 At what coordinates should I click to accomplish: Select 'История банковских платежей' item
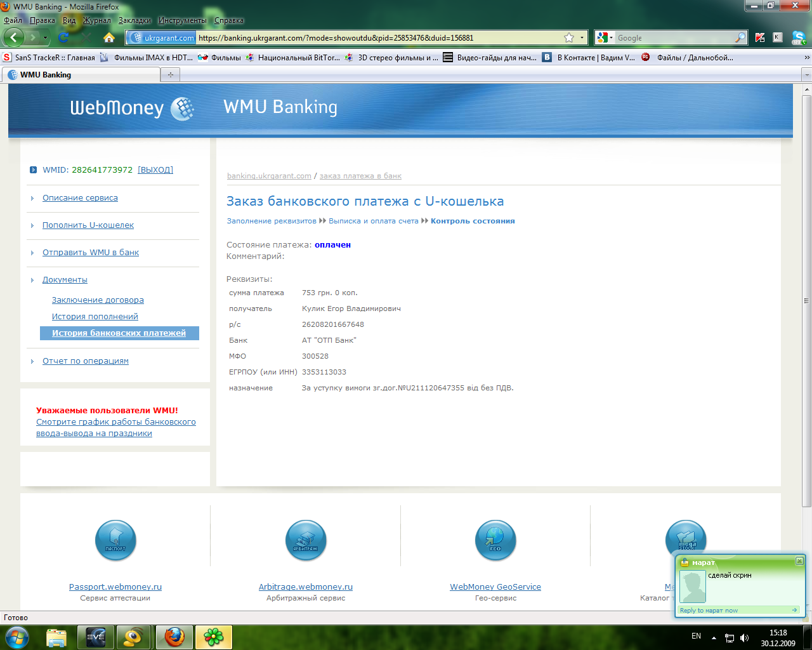point(119,333)
